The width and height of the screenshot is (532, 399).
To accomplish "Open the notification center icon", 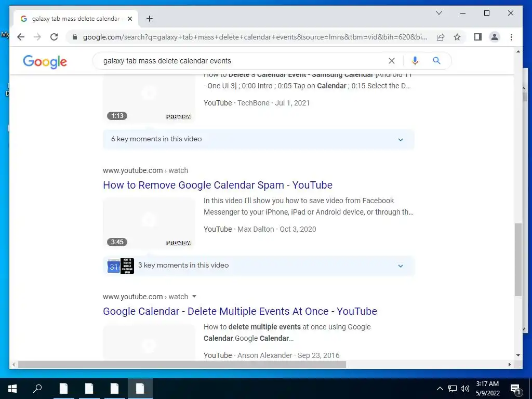I will pyautogui.click(x=515, y=389).
